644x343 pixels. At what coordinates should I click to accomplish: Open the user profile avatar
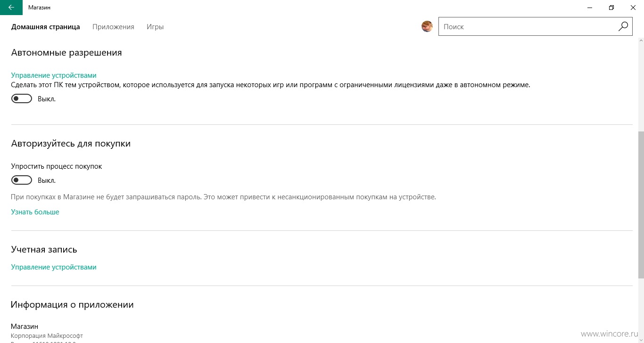tap(427, 27)
